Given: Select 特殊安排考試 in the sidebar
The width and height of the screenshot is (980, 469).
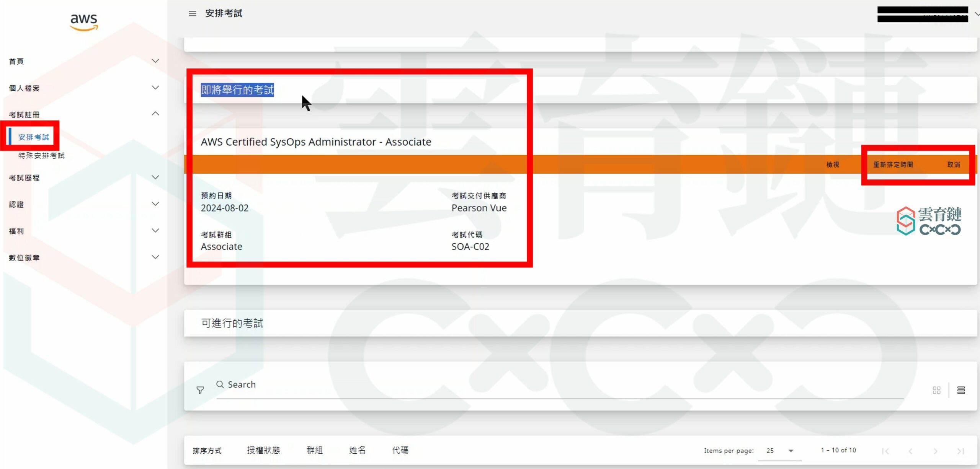Looking at the screenshot, I should (41, 156).
